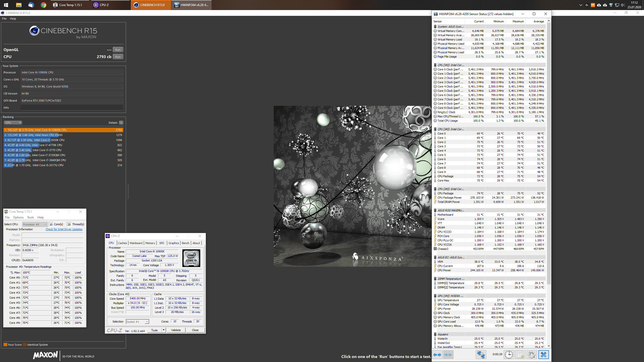Click Details arrow in Cinebench Ranking
644x362 pixels.
pyautogui.click(x=121, y=123)
